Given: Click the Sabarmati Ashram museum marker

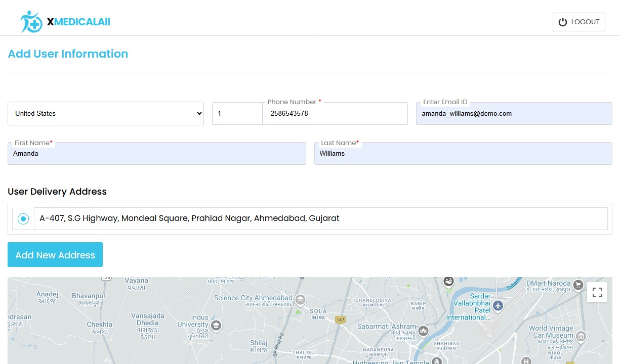Looking at the screenshot, I should (x=423, y=331).
